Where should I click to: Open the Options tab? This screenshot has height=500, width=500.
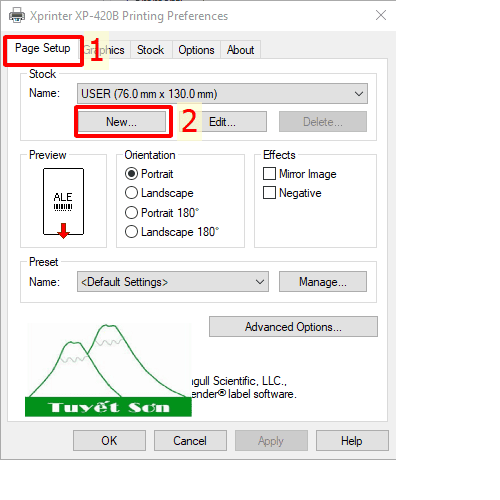(196, 50)
